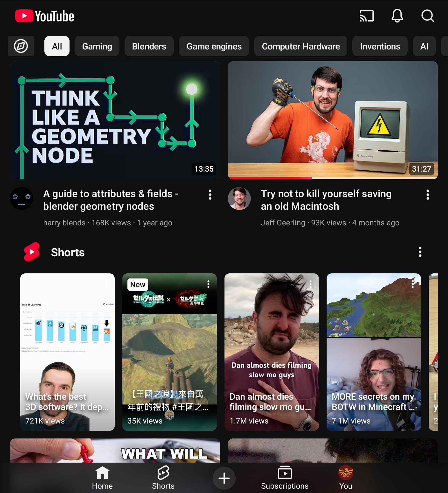This screenshot has width=448, height=493.
Task: Select the Blenders filter chip
Action: pyautogui.click(x=149, y=46)
